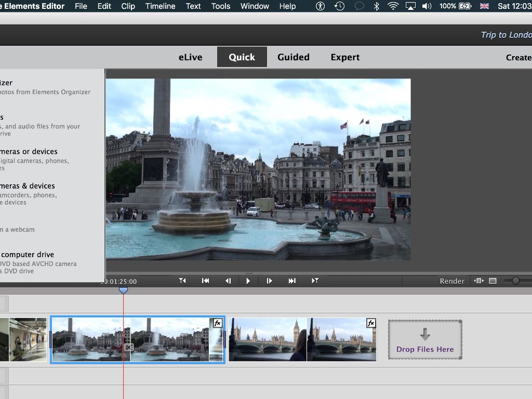
Task: Click the Render button
Action: [x=452, y=281]
